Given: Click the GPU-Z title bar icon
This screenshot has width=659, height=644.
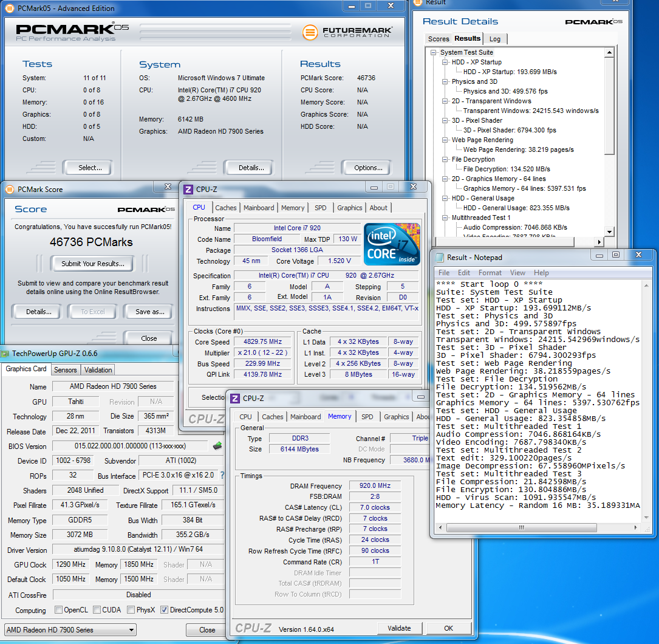Looking at the screenshot, I should click(5, 354).
